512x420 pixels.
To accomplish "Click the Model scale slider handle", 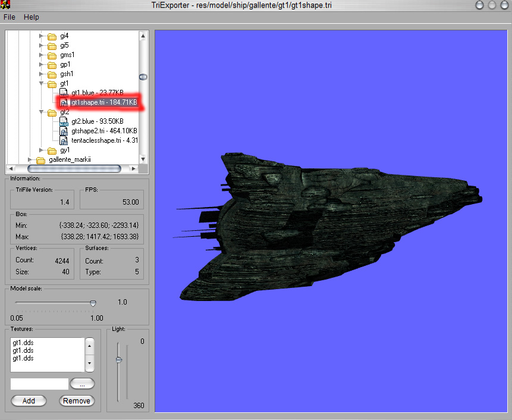I will (x=93, y=303).
